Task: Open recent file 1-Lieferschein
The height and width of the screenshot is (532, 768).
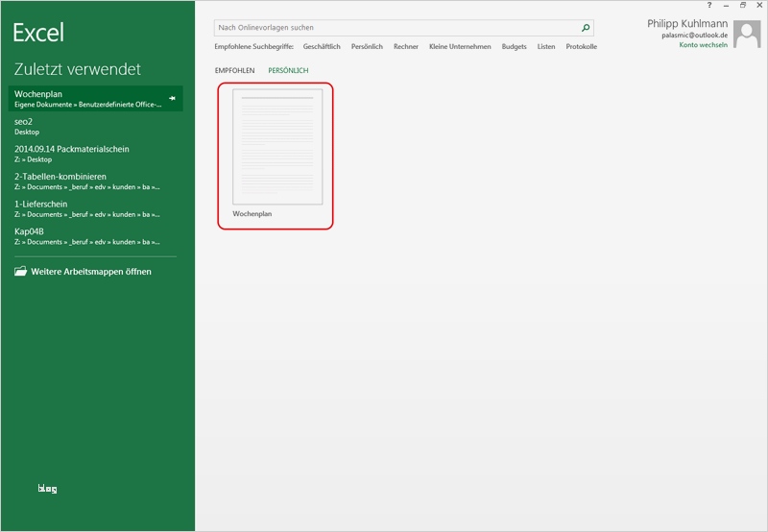Action: [95, 208]
